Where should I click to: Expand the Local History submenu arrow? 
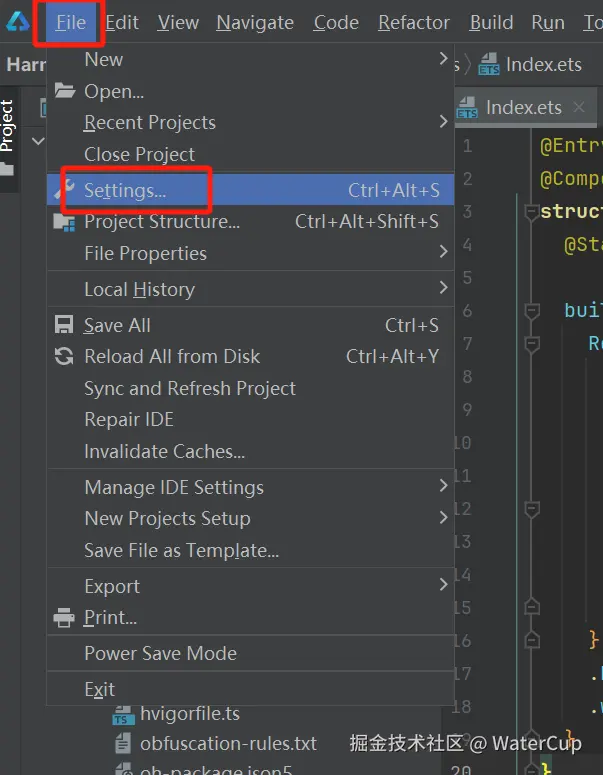coord(443,289)
